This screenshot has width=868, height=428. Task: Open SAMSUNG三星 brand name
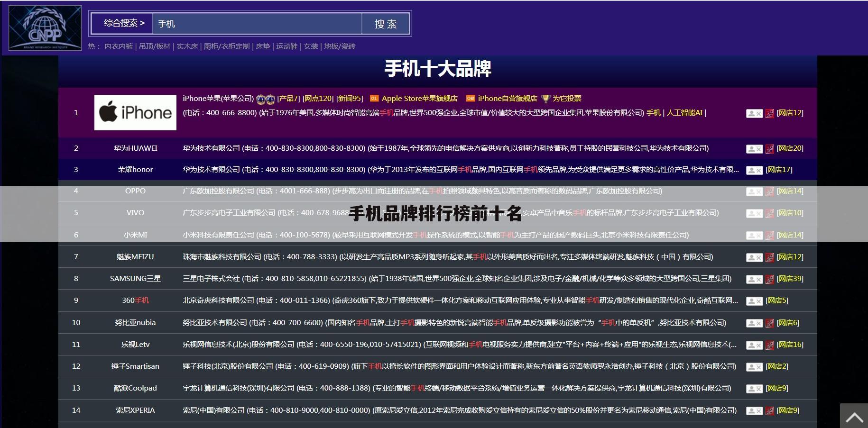click(x=135, y=279)
